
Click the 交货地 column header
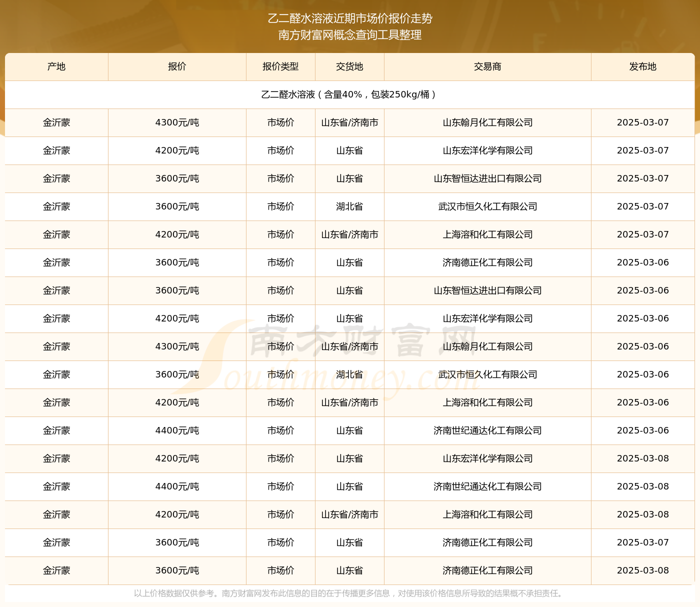click(349, 66)
